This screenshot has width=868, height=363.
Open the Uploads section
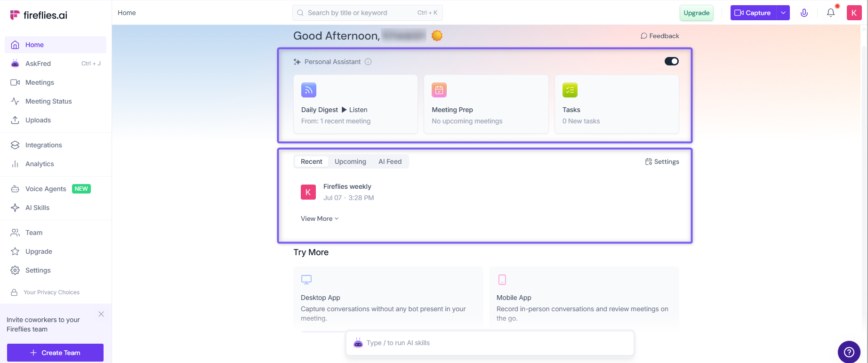pyautogui.click(x=56, y=120)
